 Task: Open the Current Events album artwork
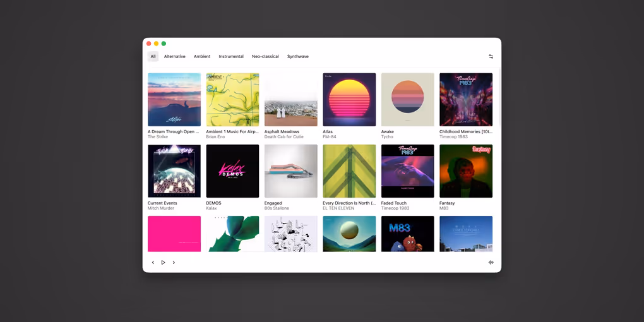click(x=174, y=171)
